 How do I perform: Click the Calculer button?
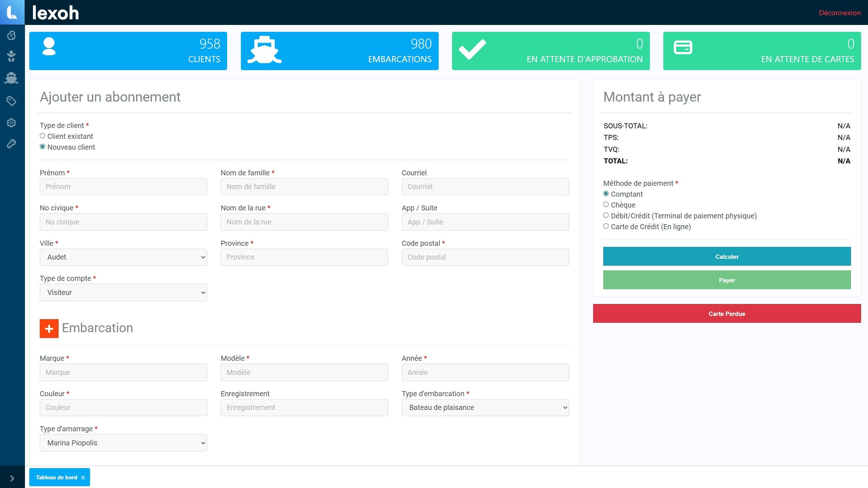pyautogui.click(x=727, y=257)
